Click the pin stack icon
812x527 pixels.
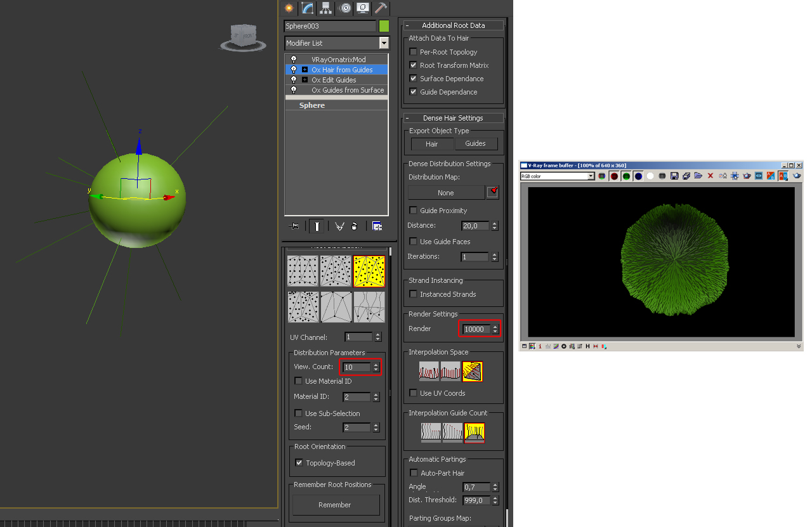pos(294,226)
